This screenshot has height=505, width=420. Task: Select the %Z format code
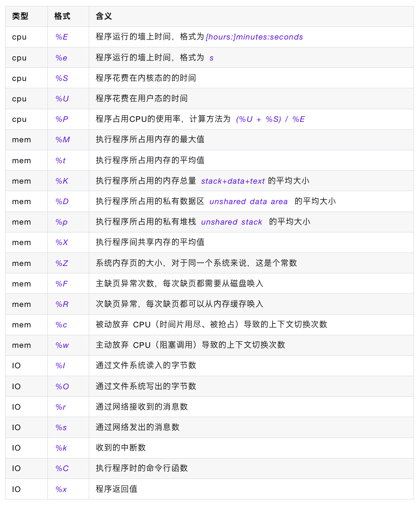(x=61, y=263)
